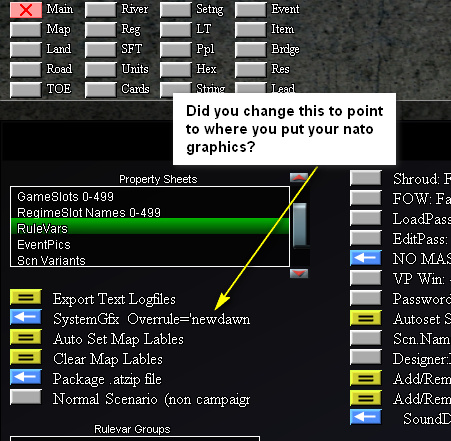This screenshot has width=451, height=441.
Task: Open the LT tab
Action: [176, 30]
